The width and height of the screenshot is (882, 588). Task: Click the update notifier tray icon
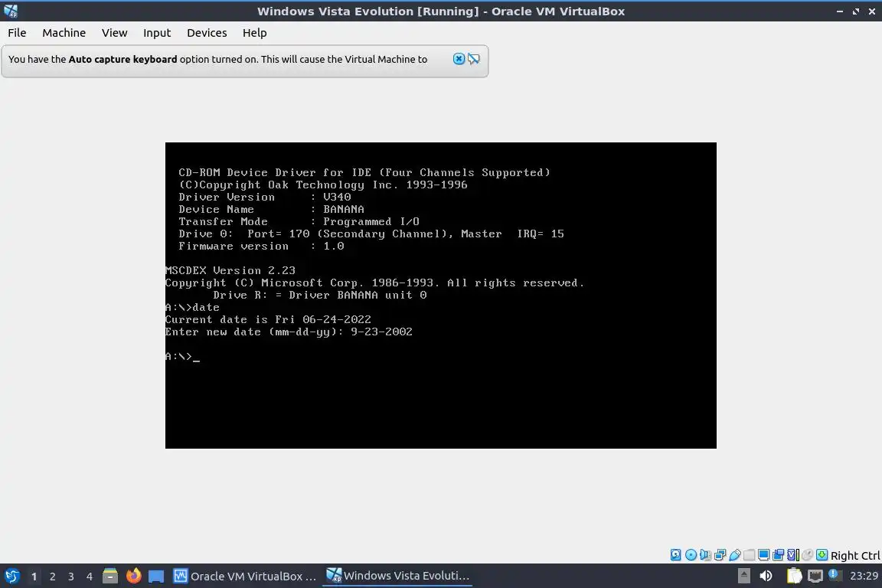[835, 575]
